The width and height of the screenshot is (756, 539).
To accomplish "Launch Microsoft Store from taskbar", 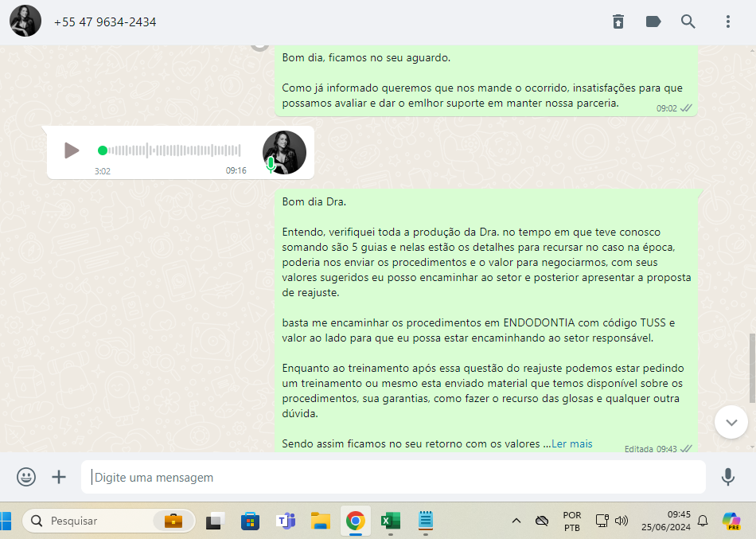I will (x=250, y=521).
